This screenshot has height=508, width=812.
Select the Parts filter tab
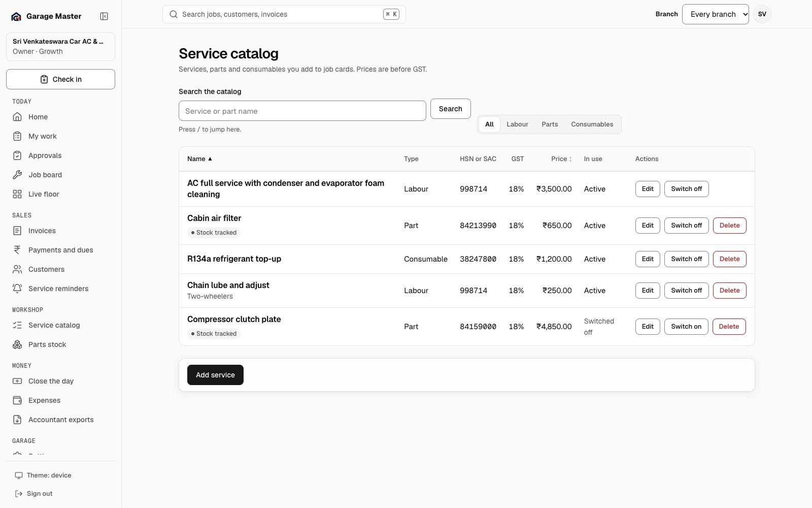550,124
